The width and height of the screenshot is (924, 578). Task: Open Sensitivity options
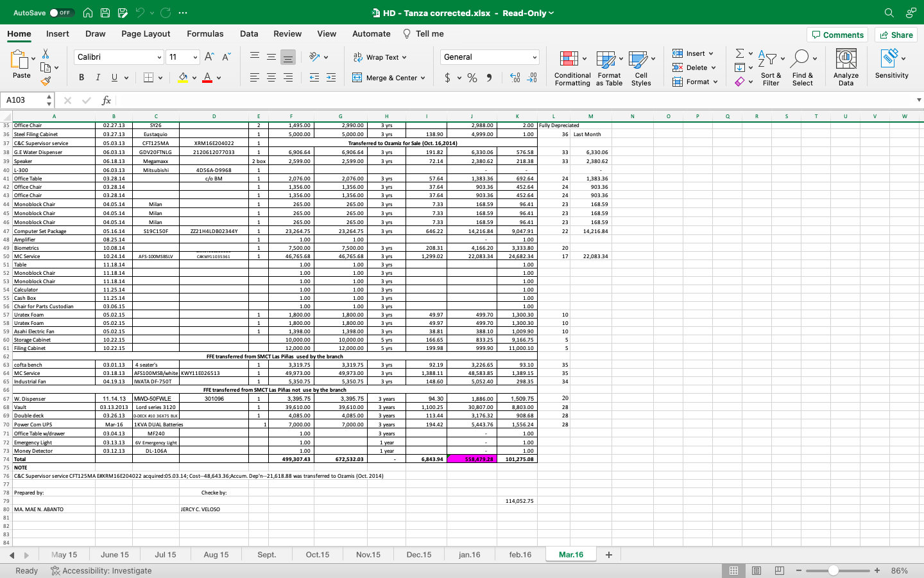891,64
